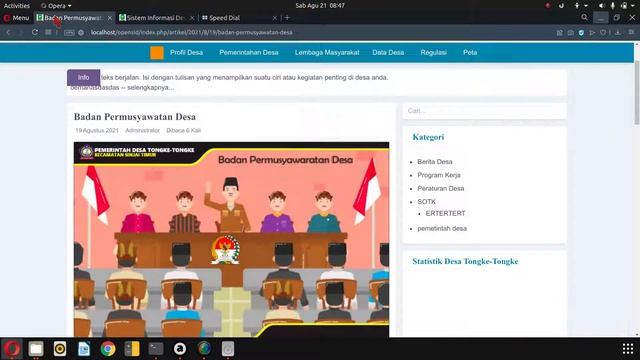The width and height of the screenshot is (640, 360).
Task: Open the Berita Desa category
Action: click(x=435, y=162)
